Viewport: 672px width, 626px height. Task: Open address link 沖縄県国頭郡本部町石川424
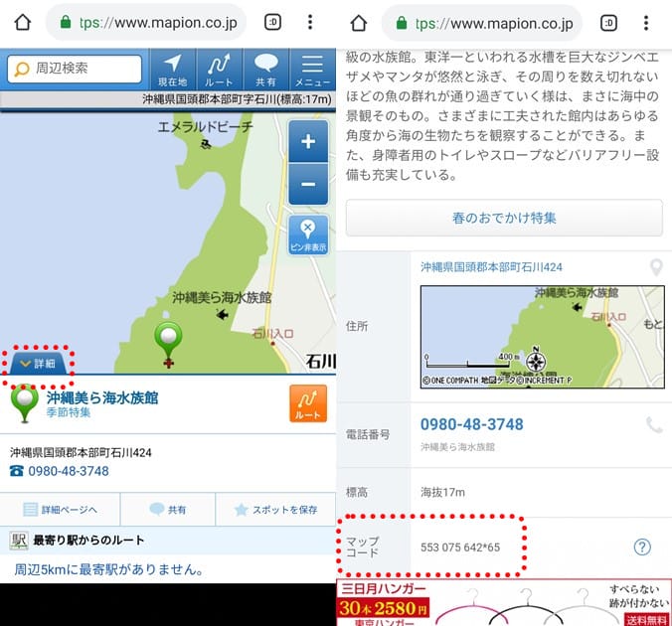491,267
